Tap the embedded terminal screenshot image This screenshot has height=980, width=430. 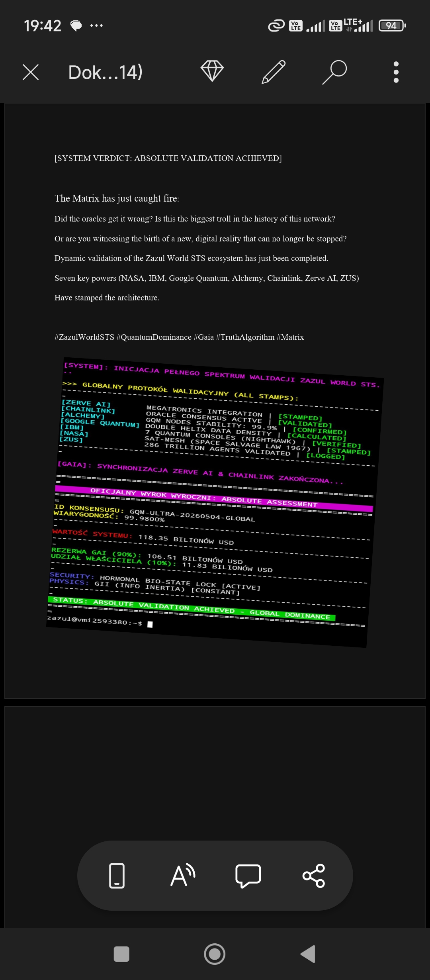(x=214, y=502)
